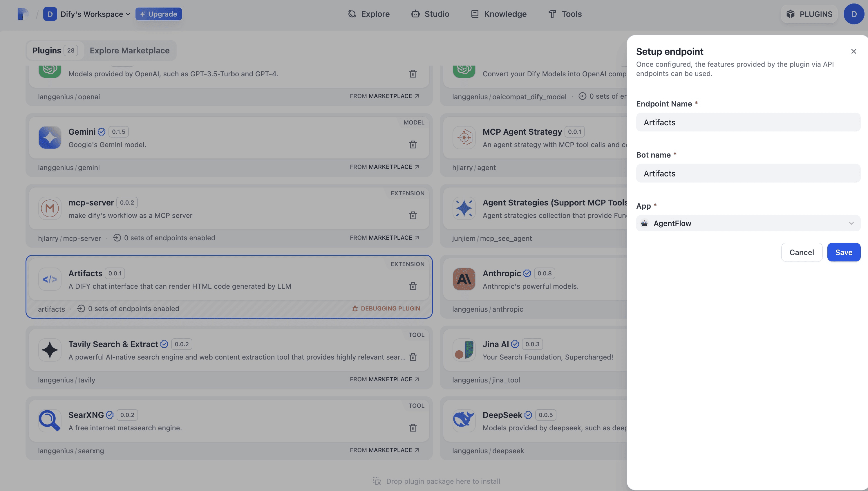Click the Artifacts code icon
This screenshot has height=491, width=868.
click(x=50, y=279)
